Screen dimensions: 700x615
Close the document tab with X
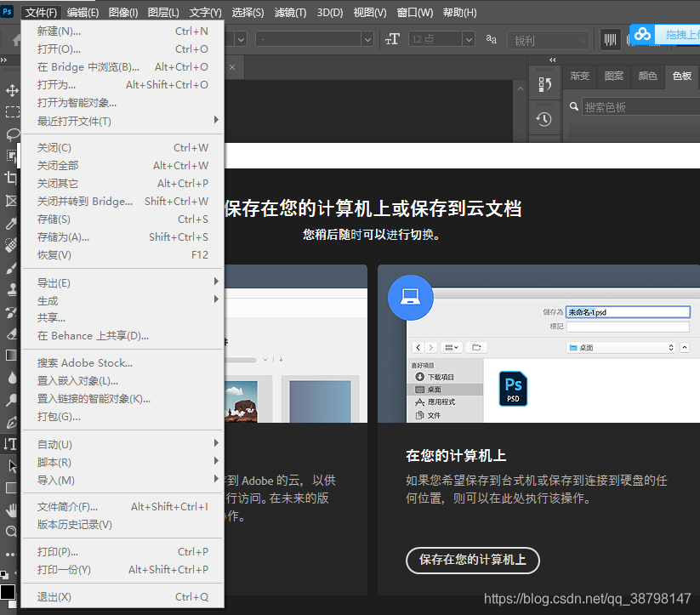[232, 67]
